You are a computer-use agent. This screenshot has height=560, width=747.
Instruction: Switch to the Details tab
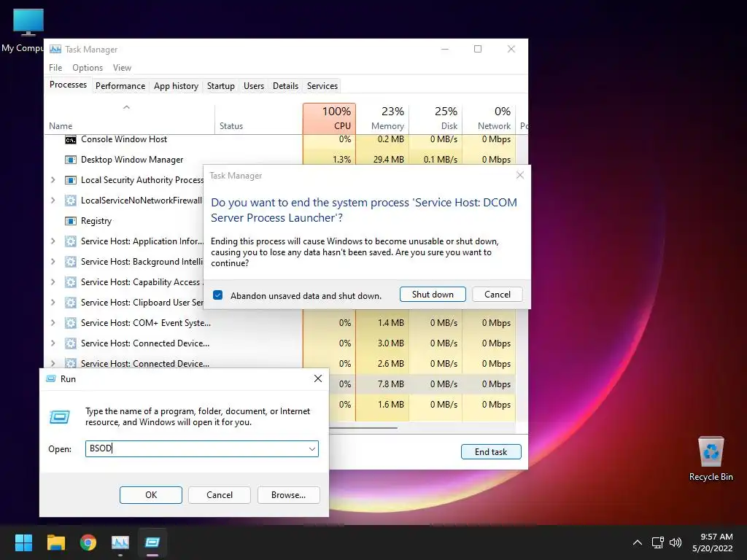pos(285,86)
